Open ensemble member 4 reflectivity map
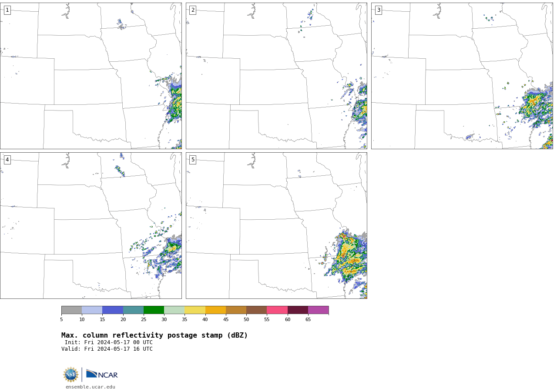The height and width of the screenshot is (392, 557). (x=91, y=225)
